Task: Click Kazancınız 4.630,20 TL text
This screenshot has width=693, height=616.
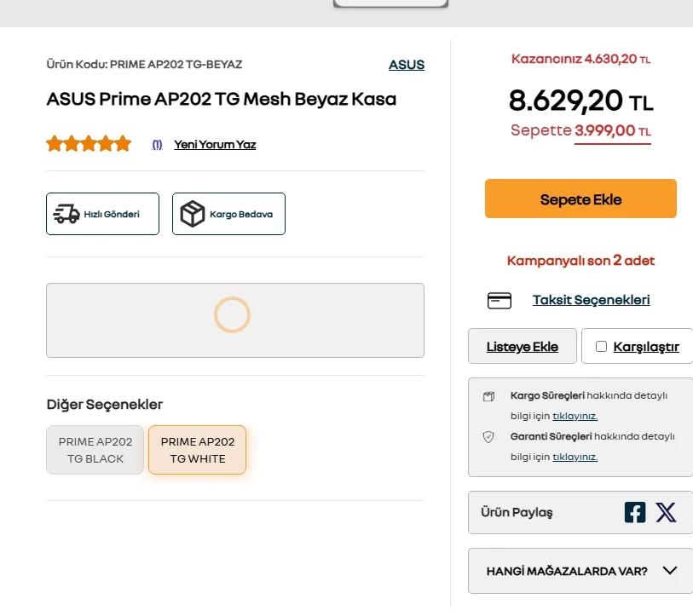Action: (x=580, y=59)
